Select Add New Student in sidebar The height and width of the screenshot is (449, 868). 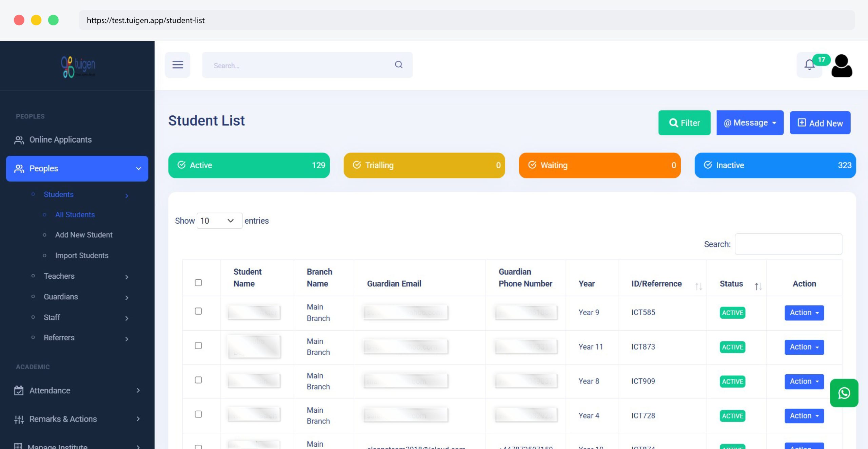tap(84, 235)
